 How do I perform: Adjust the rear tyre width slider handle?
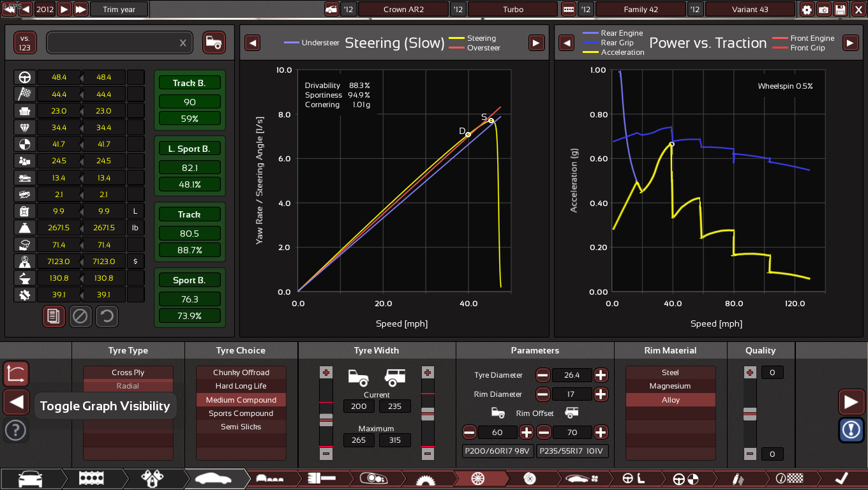tap(428, 413)
